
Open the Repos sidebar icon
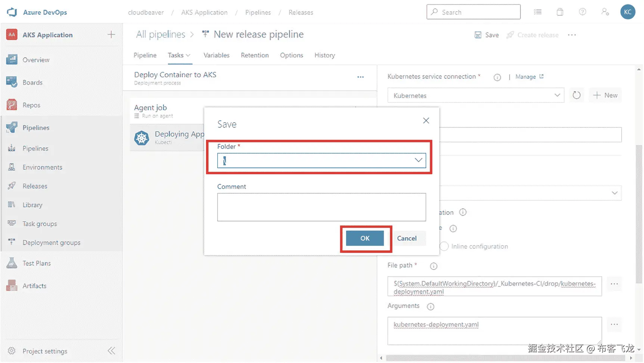(12, 105)
